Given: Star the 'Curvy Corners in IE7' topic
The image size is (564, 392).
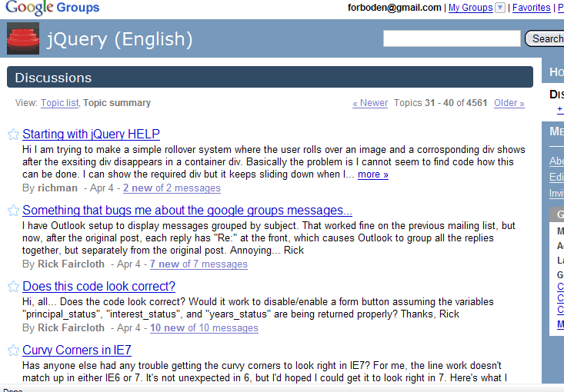Looking at the screenshot, I should tap(13, 350).
